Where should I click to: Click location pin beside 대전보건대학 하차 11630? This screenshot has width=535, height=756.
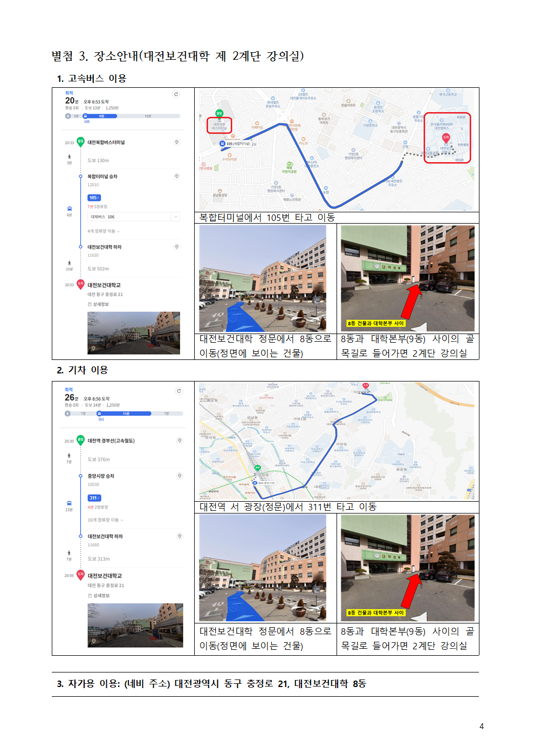(176, 247)
